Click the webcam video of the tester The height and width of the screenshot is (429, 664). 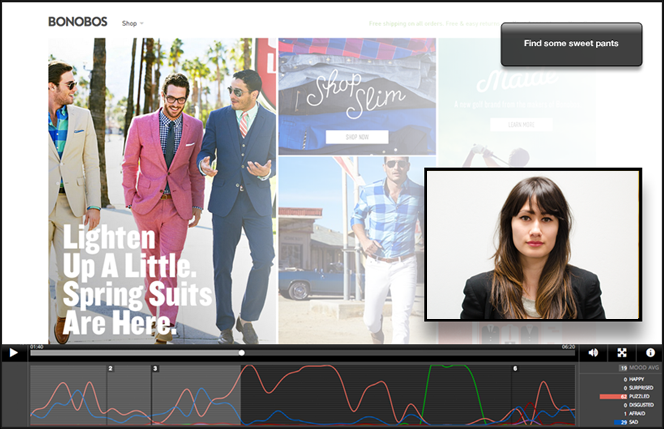(x=533, y=244)
